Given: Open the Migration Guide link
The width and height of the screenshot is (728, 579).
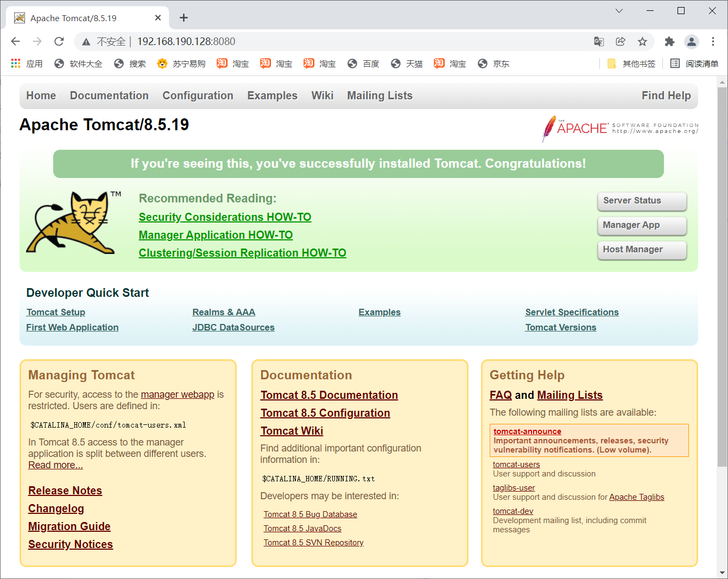Looking at the screenshot, I should coord(69,526).
